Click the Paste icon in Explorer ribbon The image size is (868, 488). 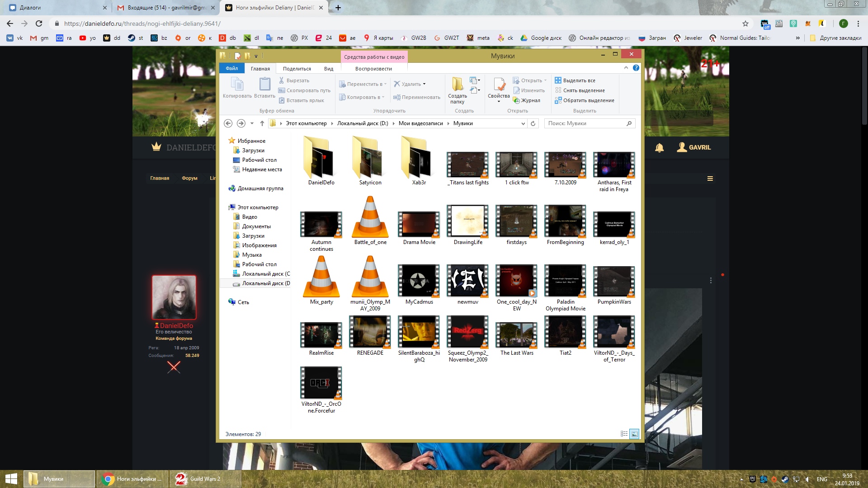tap(264, 84)
